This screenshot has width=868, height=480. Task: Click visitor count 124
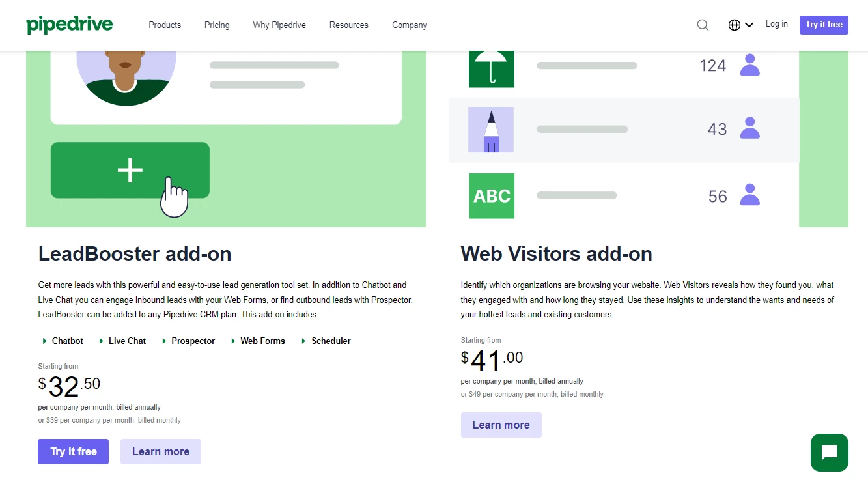713,66
